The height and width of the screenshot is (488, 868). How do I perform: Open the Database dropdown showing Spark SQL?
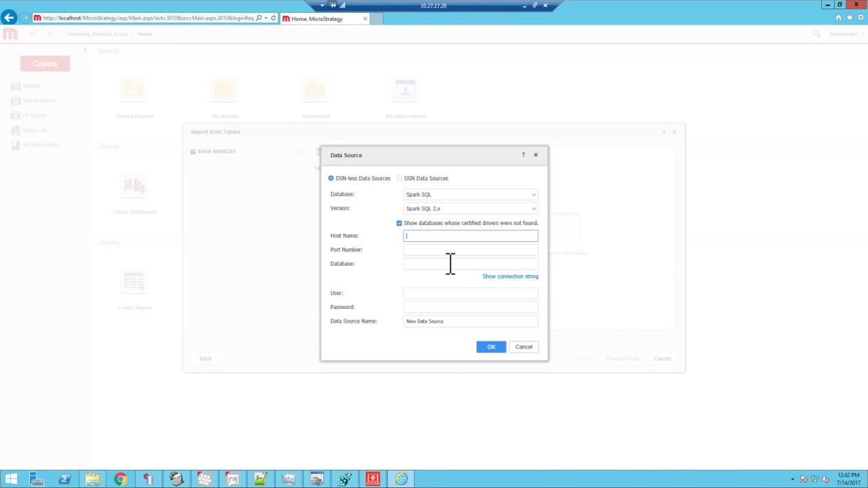(471, 195)
